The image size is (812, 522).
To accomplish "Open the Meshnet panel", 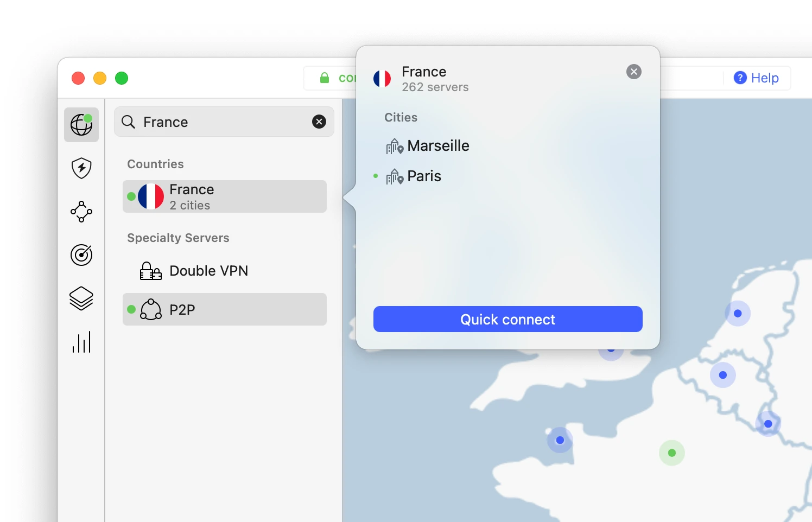I will click(x=81, y=212).
